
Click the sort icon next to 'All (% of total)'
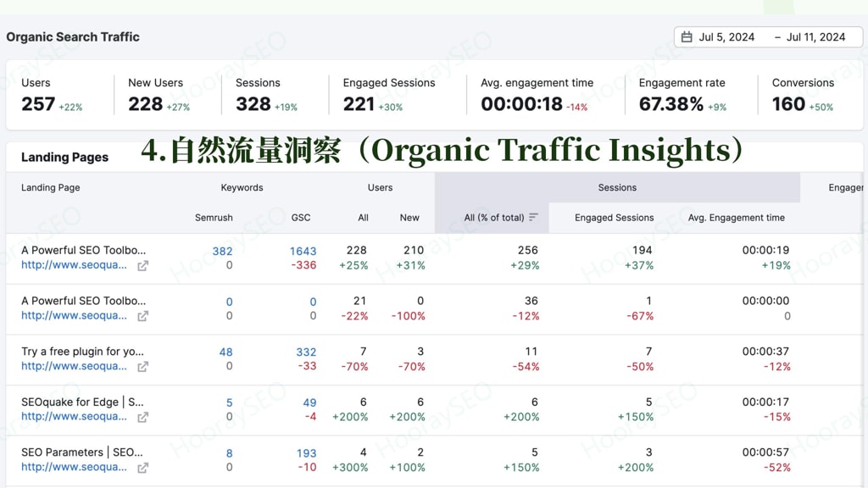534,216
